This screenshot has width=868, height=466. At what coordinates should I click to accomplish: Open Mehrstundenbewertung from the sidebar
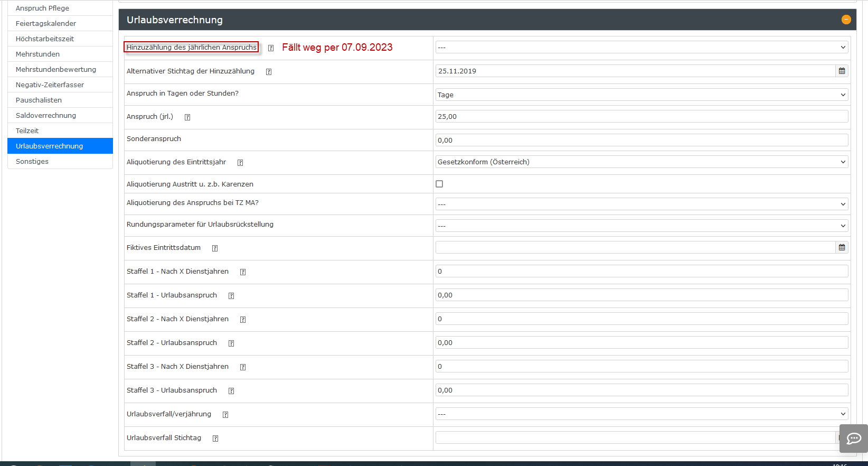[56, 69]
